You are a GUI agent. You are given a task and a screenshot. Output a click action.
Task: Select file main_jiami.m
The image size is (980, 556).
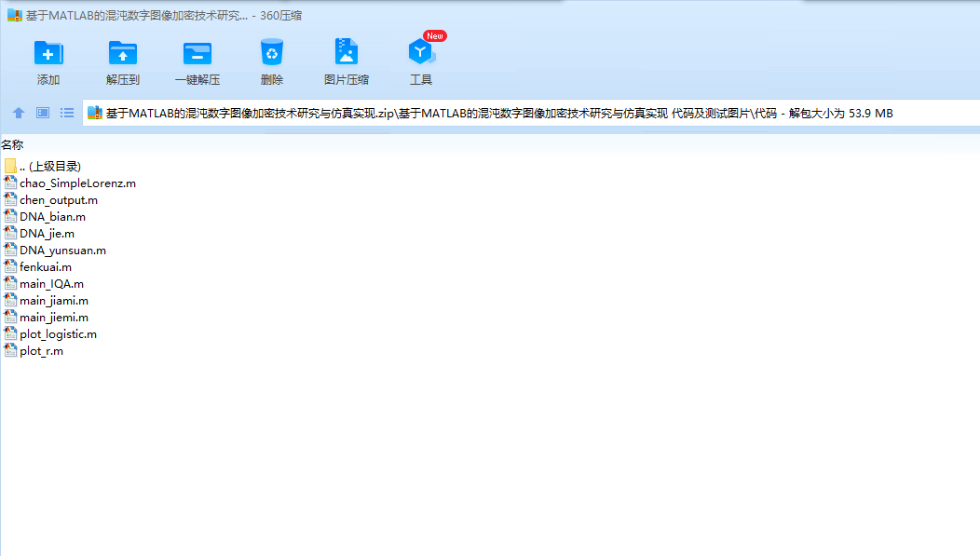[54, 301]
